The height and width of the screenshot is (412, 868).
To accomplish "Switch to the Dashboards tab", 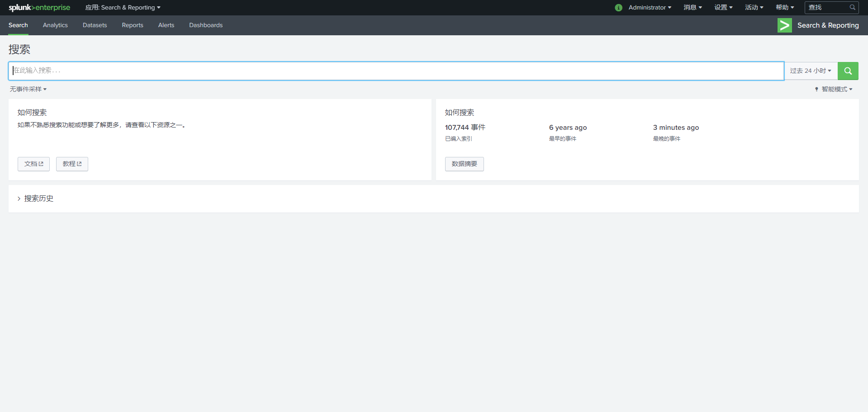I will coord(206,25).
